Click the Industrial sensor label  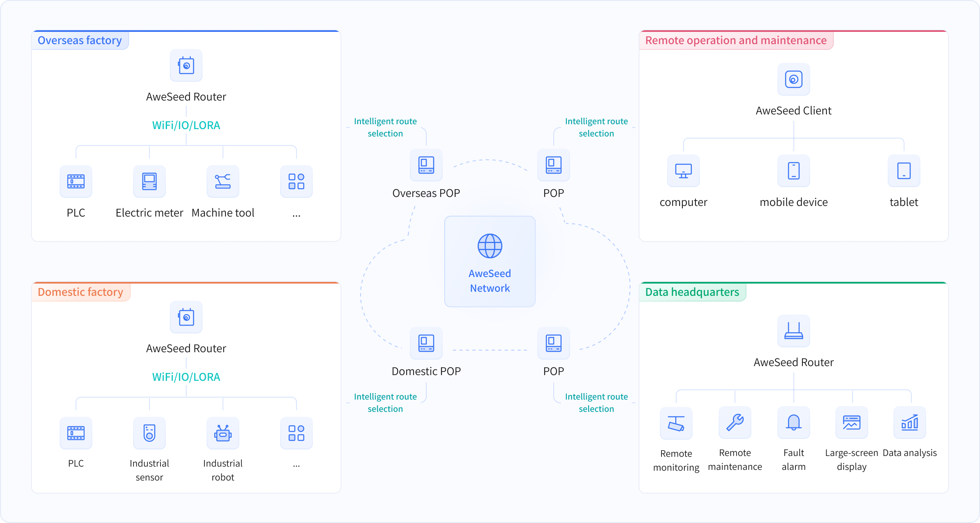point(149,470)
